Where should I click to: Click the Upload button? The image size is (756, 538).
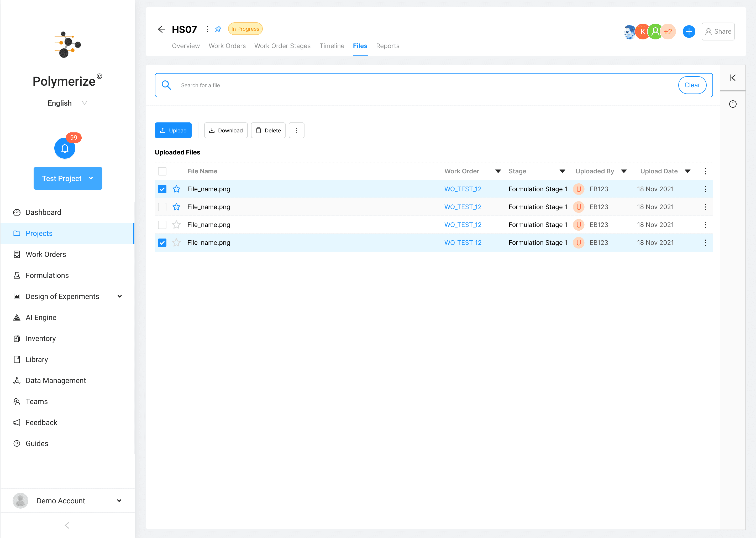pyautogui.click(x=173, y=130)
